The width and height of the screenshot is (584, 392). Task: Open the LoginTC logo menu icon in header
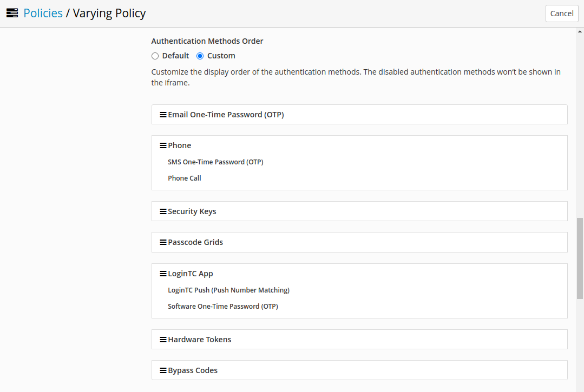[12, 12]
